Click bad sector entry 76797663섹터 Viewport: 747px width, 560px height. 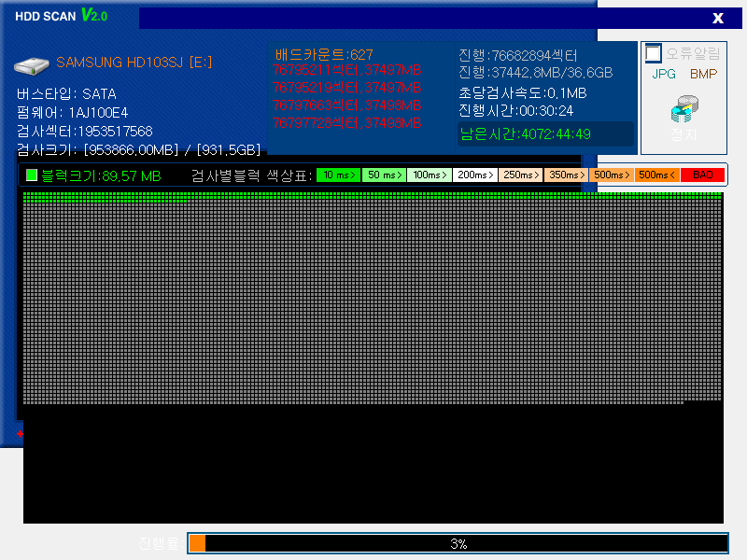tap(346, 105)
